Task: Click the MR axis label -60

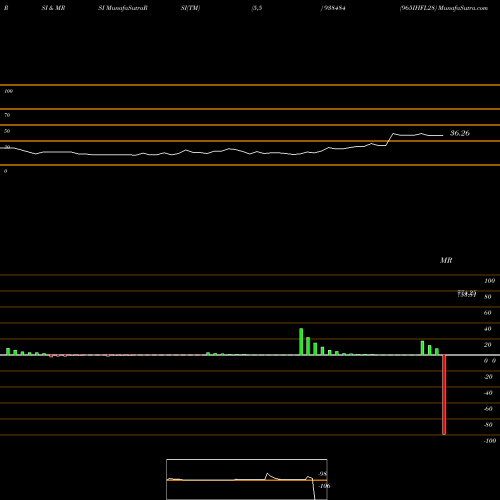Action: click(x=488, y=409)
